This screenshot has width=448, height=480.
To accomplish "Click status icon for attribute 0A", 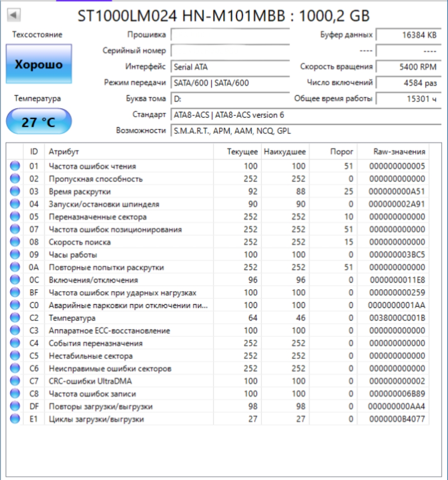I will (x=15, y=267).
